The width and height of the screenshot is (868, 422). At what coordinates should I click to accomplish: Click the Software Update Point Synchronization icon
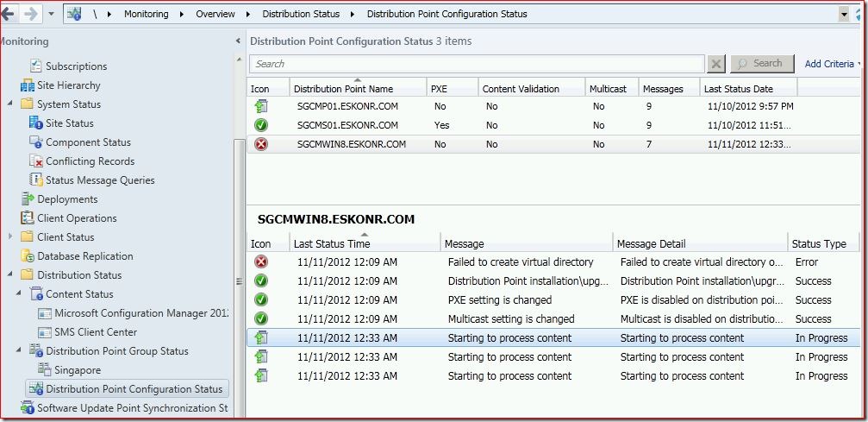pos(27,408)
